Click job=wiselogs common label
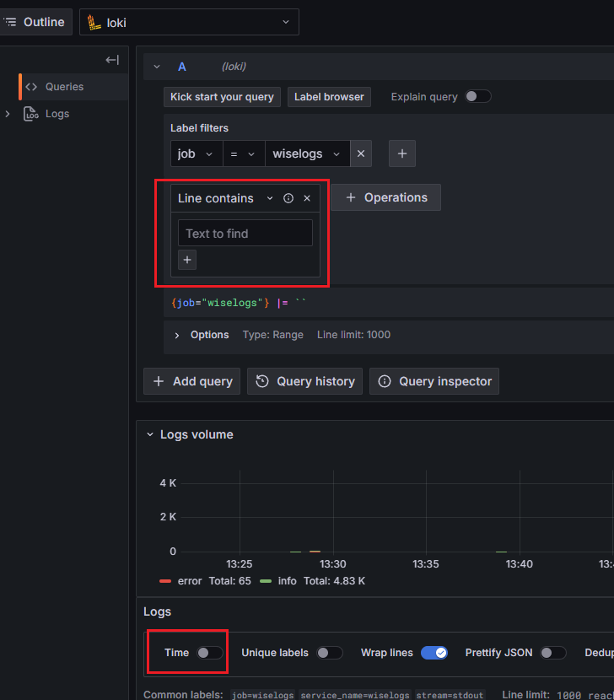 point(262,695)
